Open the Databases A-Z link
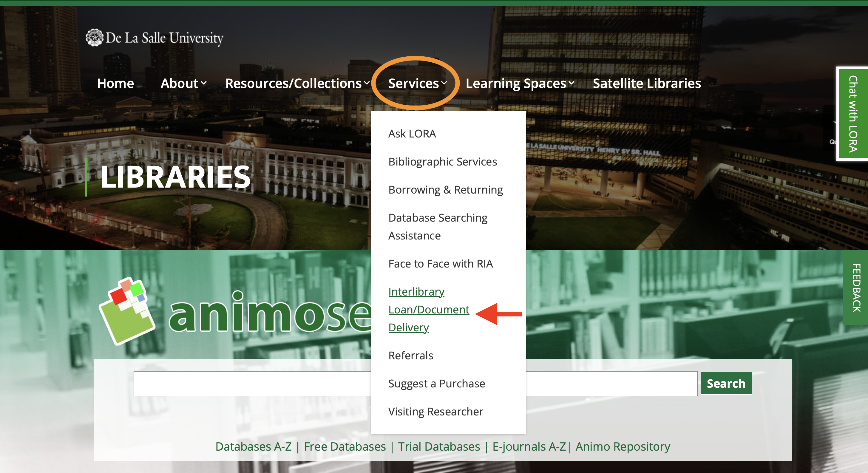 tap(254, 446)
